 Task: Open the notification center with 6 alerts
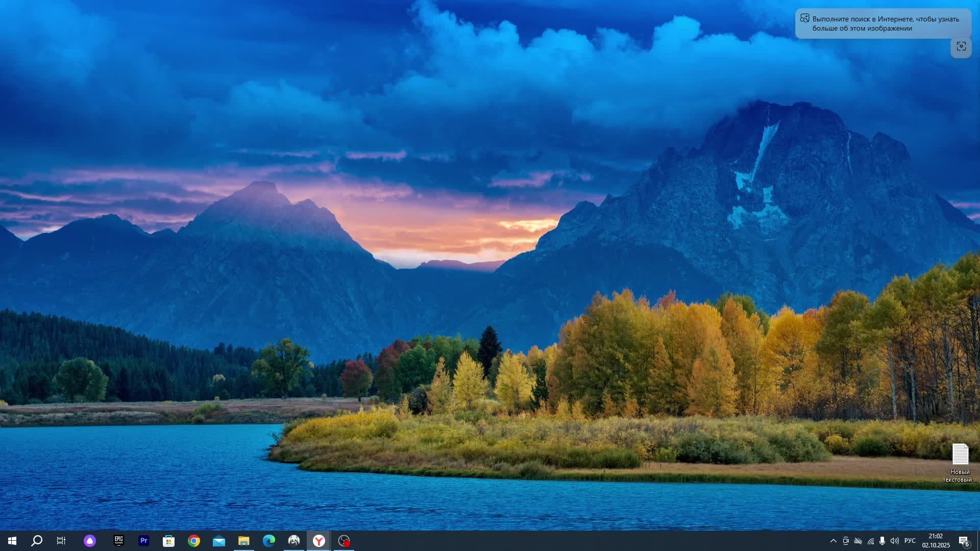point(964,541)
